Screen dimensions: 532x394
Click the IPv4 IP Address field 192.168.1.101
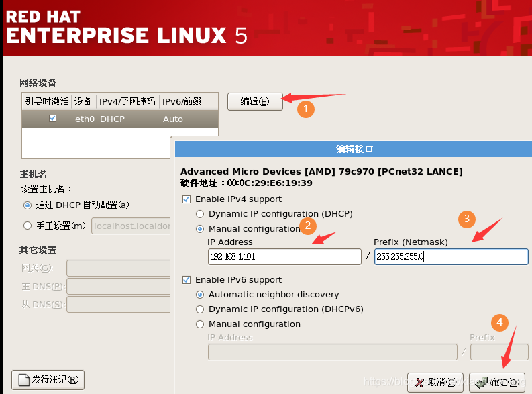point(284,256)
